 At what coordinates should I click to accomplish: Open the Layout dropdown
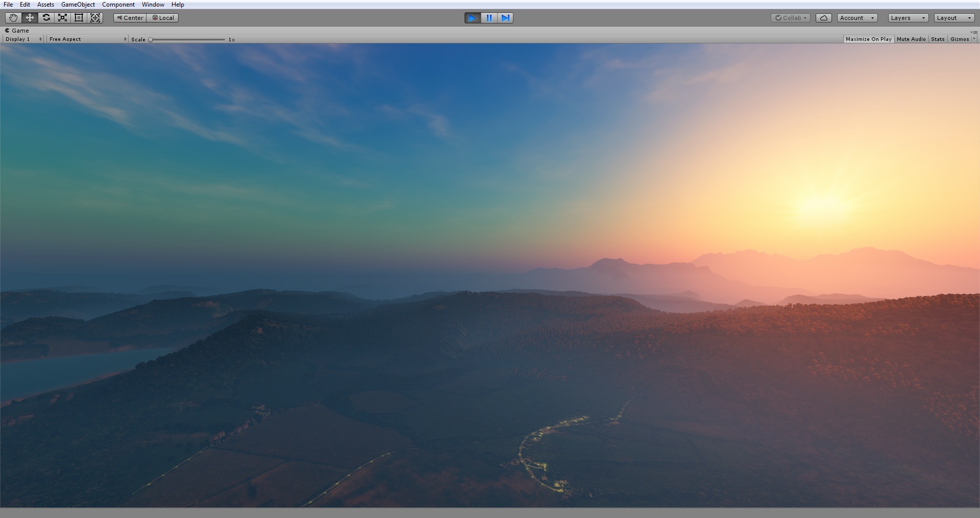point(952,17)
